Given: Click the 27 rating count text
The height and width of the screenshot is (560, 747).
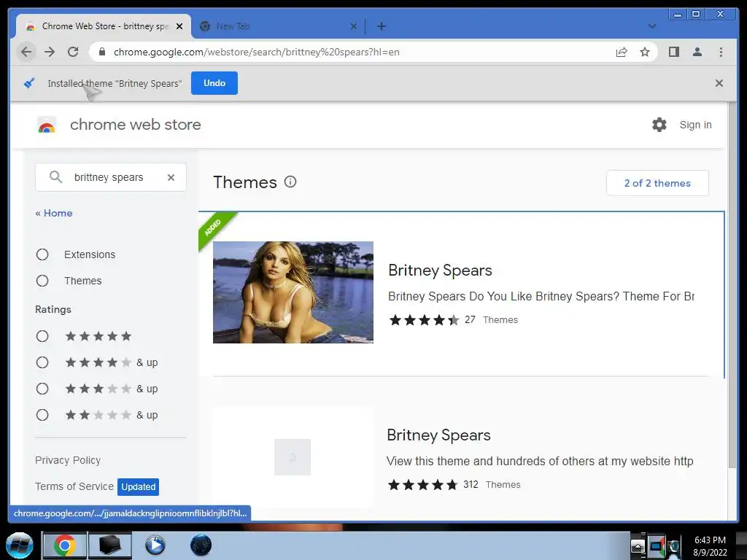Looking at the screenshot, I should click(470, 319).
